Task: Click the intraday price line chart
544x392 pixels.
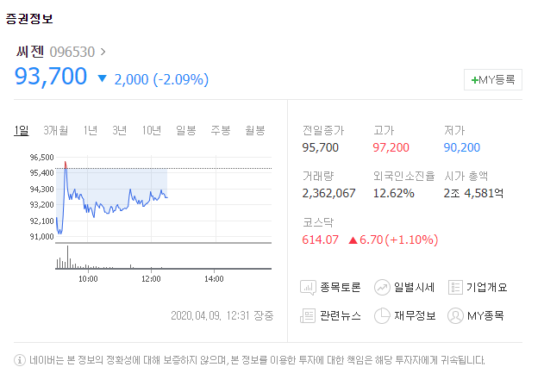Action: coord(164,199)
